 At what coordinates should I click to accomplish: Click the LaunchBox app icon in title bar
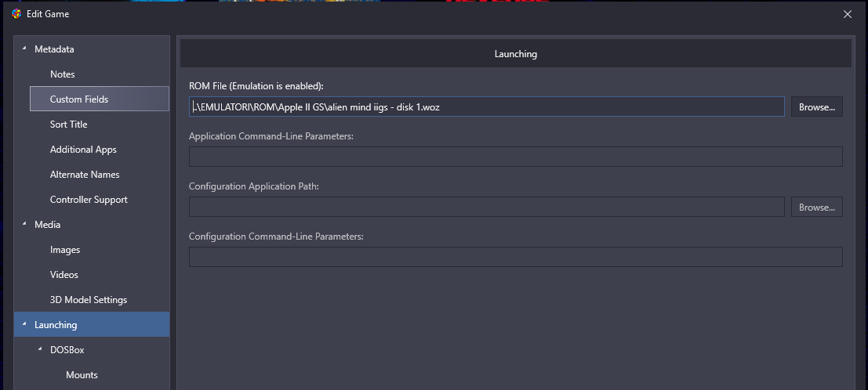[16, 14]
